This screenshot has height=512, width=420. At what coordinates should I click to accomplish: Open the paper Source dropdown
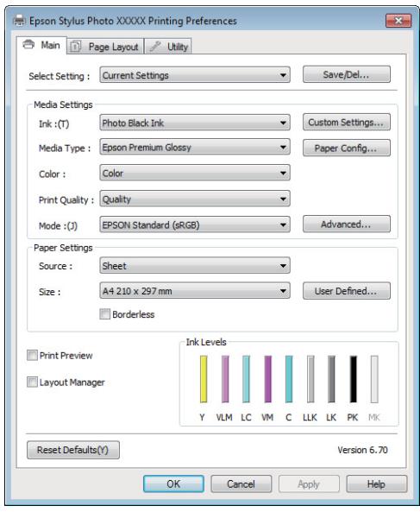tap(195, 265)
